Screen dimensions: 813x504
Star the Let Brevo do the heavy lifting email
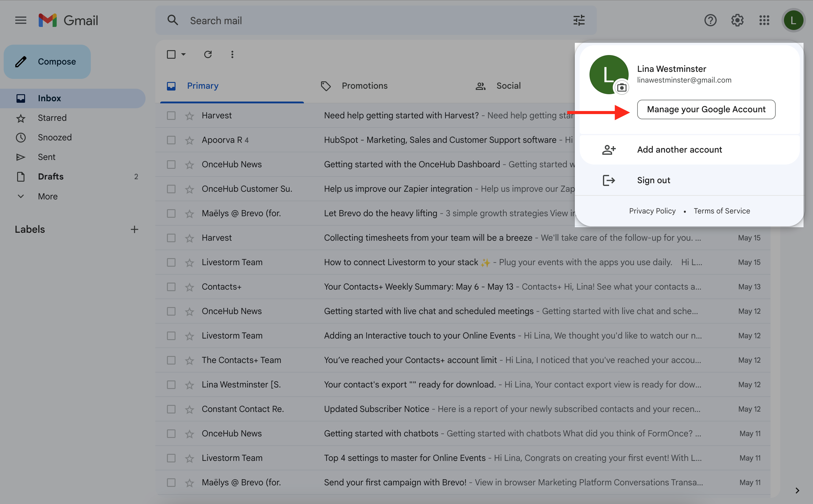pyautogui.click(x=190, y=213)
